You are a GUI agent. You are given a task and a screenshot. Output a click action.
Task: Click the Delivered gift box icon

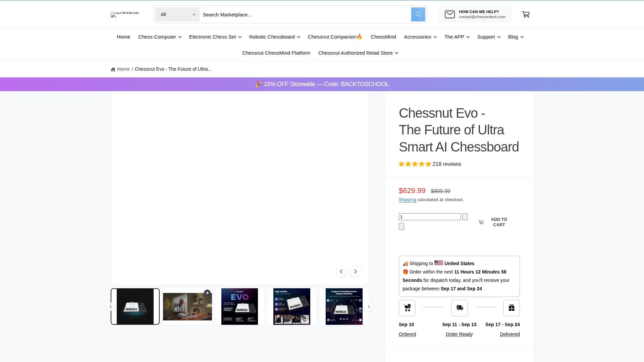coord(512,308)
